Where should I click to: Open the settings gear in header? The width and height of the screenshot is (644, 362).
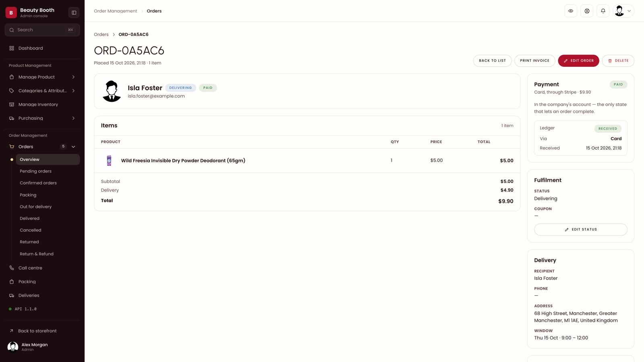point(587,11)
